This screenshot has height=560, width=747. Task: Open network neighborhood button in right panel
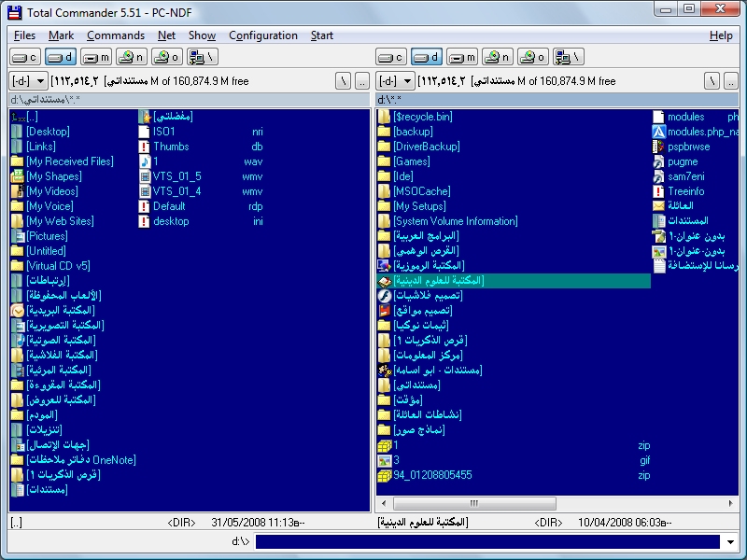(x=569, y=57)
